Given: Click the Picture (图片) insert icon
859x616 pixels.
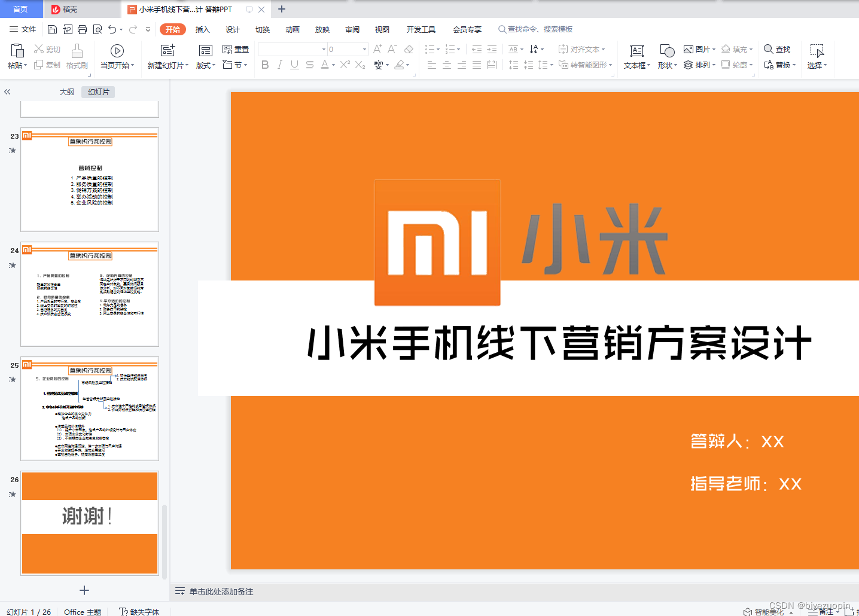Looking at the screenshot, I should [689, 49].
